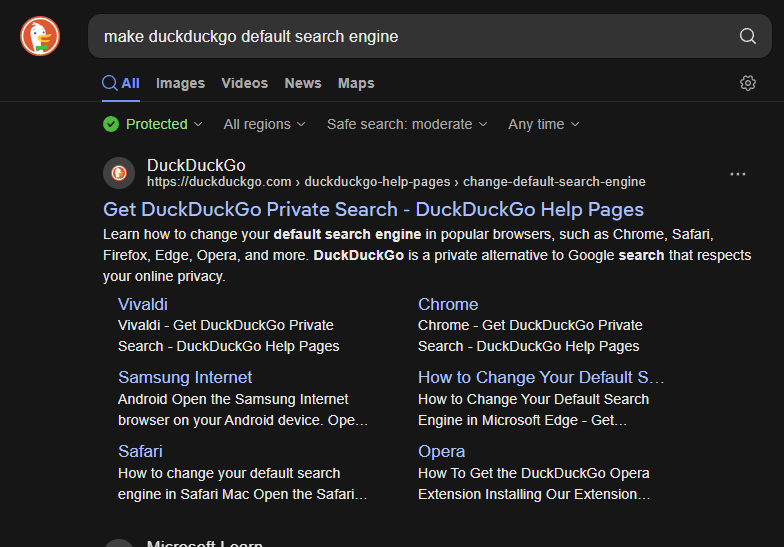Switch to the Maps tab
The height and width of the screenshot is (547, 784).
click(356, 83)
